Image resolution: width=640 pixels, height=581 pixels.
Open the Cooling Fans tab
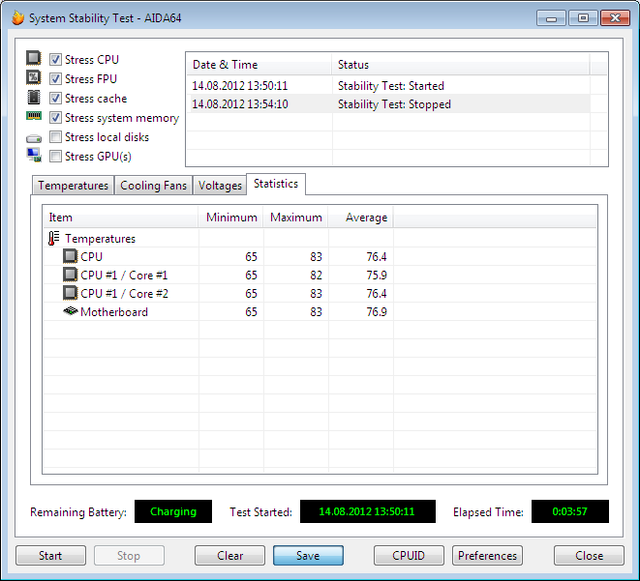tap(153, 186)
